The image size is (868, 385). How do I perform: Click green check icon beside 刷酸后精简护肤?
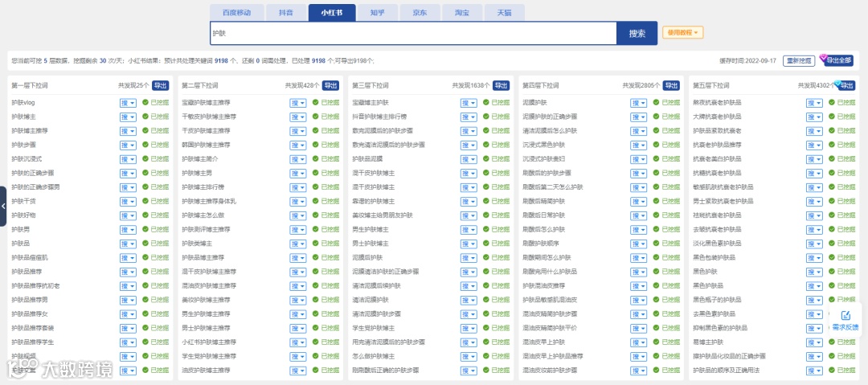pos(656,201)
